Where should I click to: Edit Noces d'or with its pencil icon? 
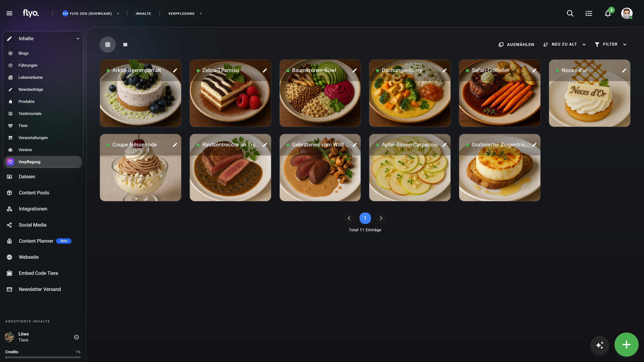[624, 70]
